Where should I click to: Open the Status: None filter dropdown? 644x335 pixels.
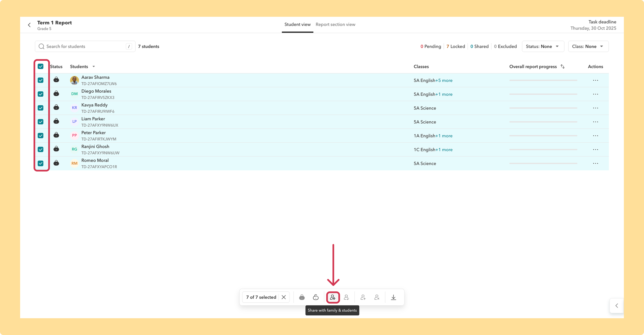[543, 47]
